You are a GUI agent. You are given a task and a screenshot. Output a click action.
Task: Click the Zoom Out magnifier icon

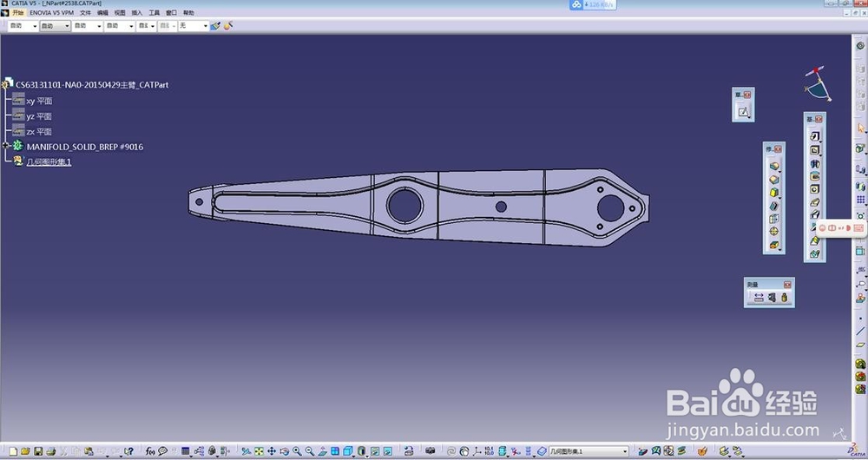(x=310, y=451)
